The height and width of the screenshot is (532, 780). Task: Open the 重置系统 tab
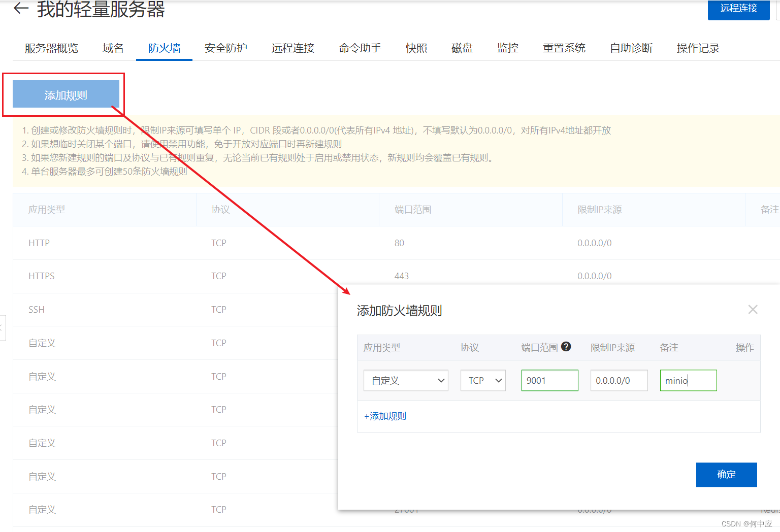[x=564, y=48]
